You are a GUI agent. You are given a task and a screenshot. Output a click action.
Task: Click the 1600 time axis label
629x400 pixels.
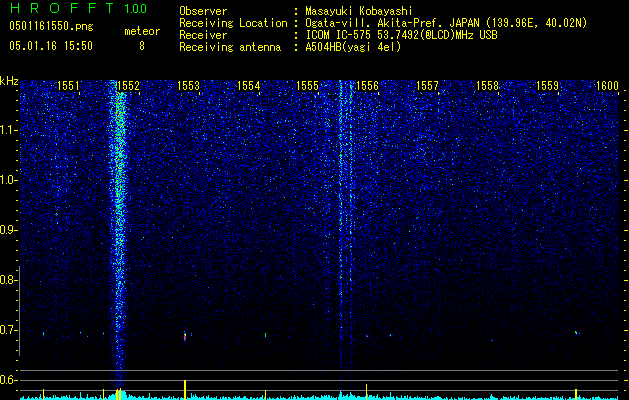pos(607,85)
